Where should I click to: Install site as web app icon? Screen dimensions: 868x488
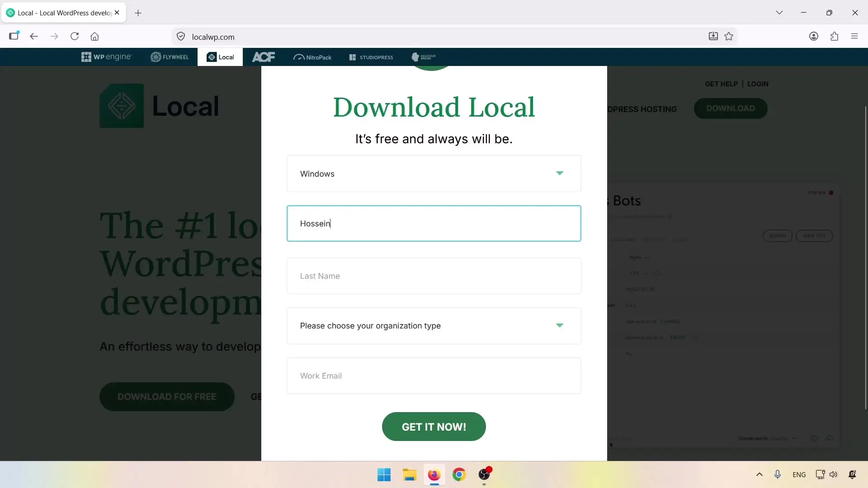tap(713, 36)
